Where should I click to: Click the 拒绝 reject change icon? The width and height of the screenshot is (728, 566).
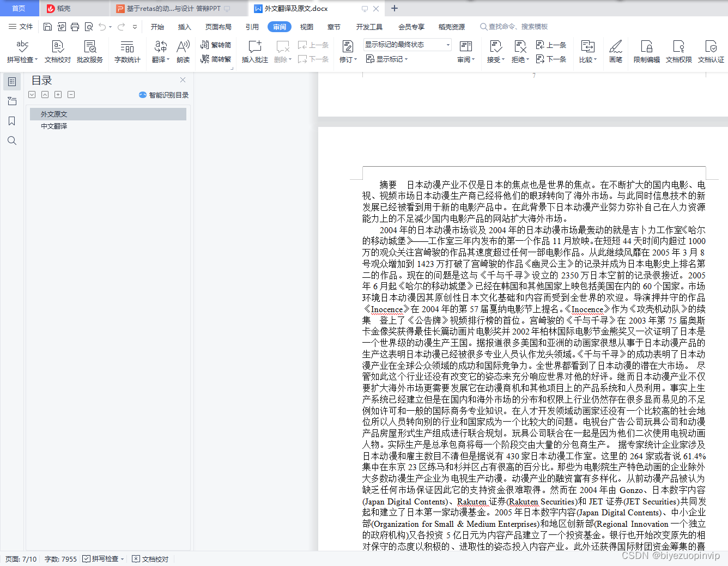click(520, 46)
